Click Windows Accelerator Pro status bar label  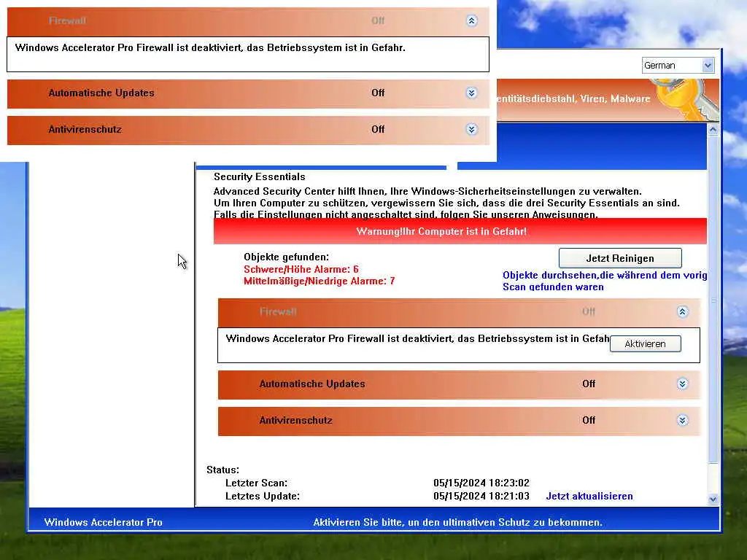pos(104,522)
